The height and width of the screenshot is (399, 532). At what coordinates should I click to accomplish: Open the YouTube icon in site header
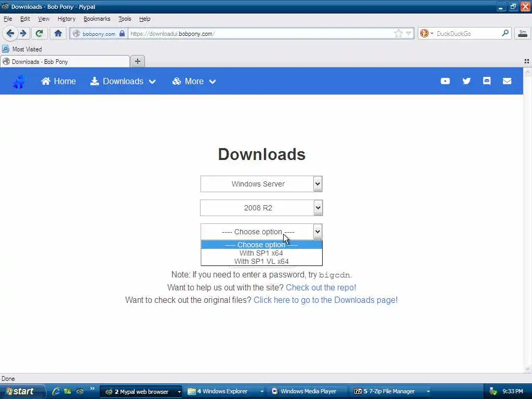coord(445,81)
